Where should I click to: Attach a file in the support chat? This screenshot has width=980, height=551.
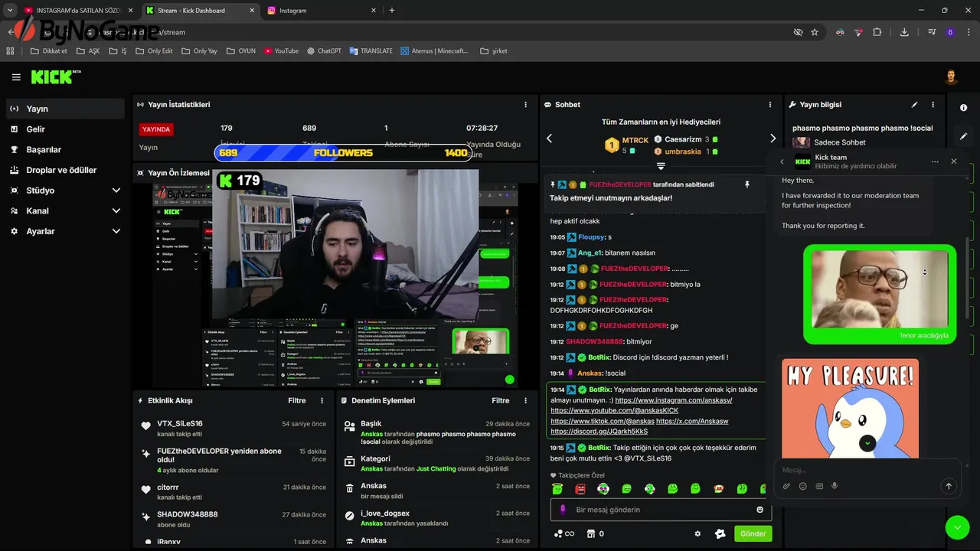click(786, 486)
